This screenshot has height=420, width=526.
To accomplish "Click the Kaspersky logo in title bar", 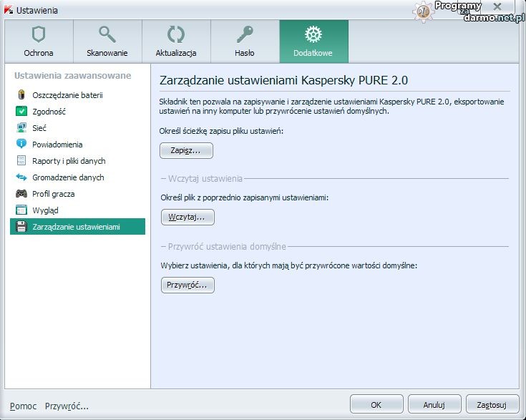I will pos(9,10).
